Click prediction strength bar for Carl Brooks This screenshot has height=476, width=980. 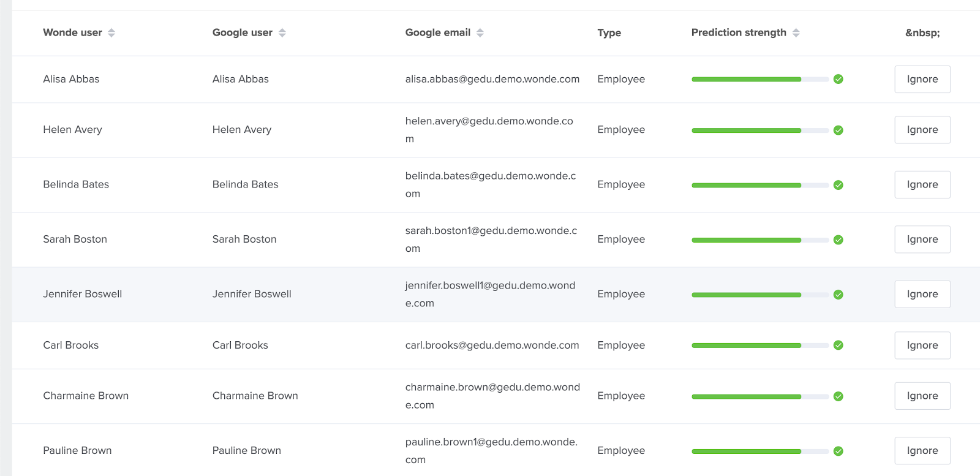(760, 345)
